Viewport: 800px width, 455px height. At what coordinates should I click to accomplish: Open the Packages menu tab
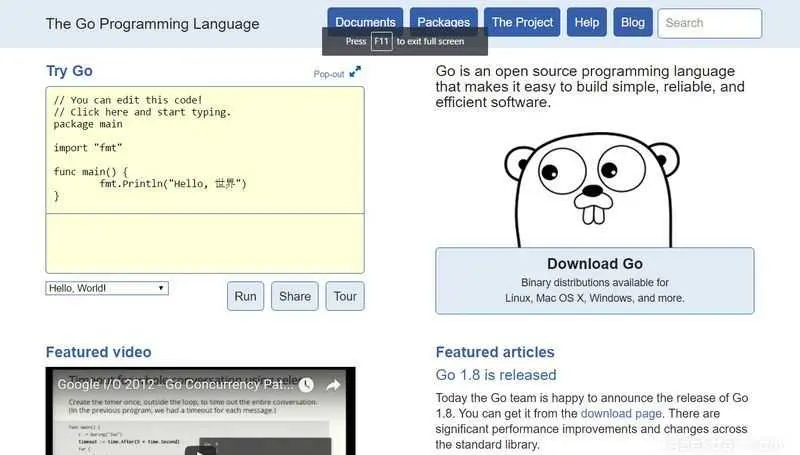(443, 22)
